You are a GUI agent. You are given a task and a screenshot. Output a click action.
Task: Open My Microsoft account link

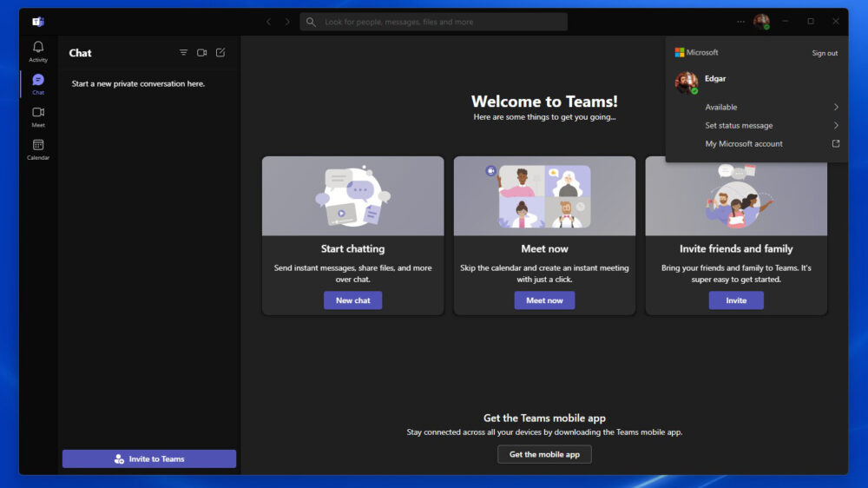point(771,144)
